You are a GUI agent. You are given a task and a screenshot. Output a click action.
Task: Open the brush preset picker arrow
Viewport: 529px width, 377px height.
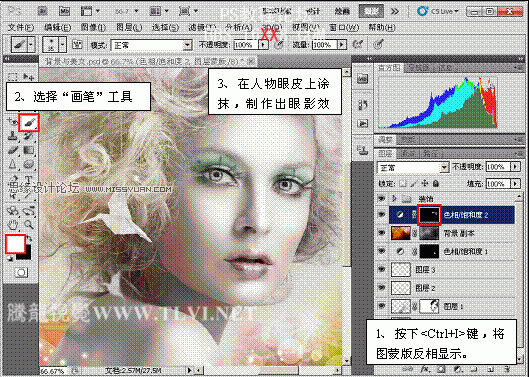click(x=62, y=45)
